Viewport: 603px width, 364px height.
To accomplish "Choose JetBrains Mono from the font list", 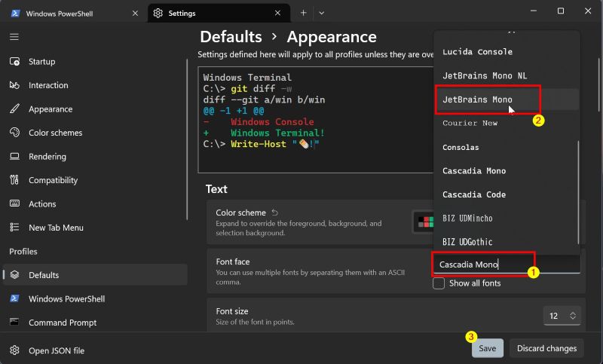I will coord(477,99).
